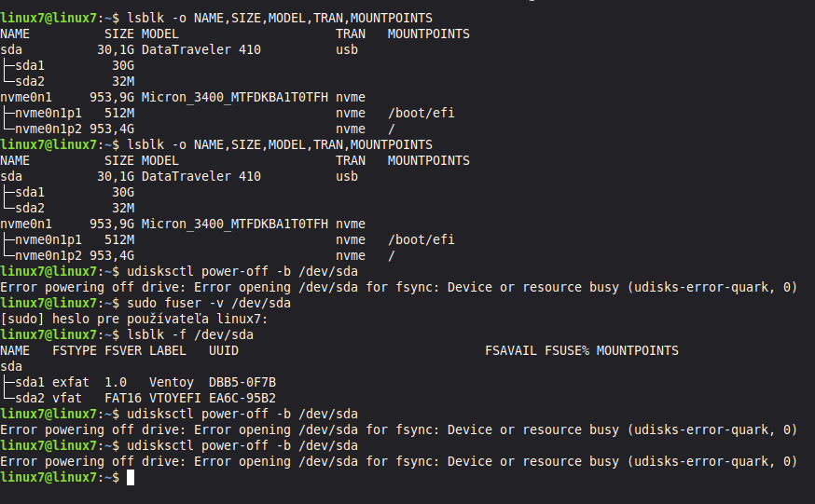This screenshot has width=815, height=504.
Task: Click the terminal cursor block at the last prompt
Action: 131,478
